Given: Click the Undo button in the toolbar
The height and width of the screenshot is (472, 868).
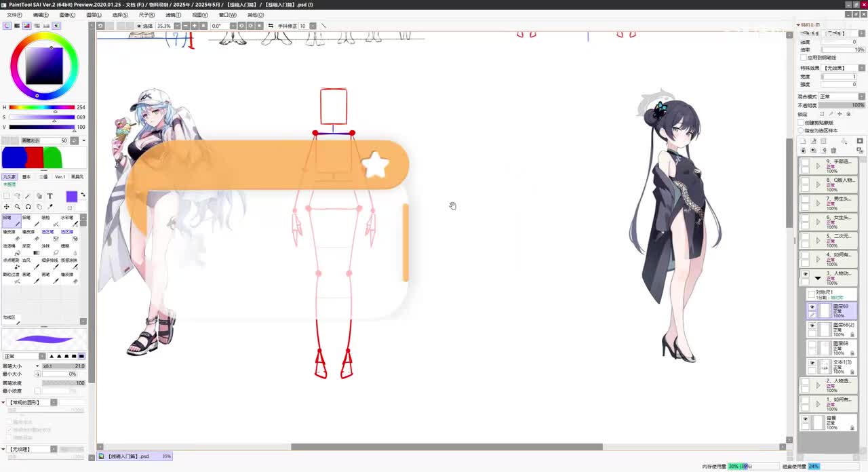Looking at the screenshot, I should (100, 26).
